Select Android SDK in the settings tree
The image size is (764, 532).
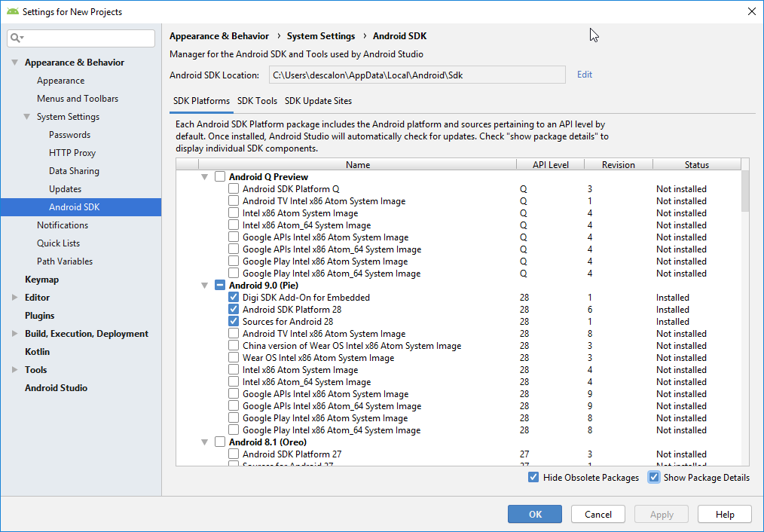pyautogui.click(x=81, y=207)
